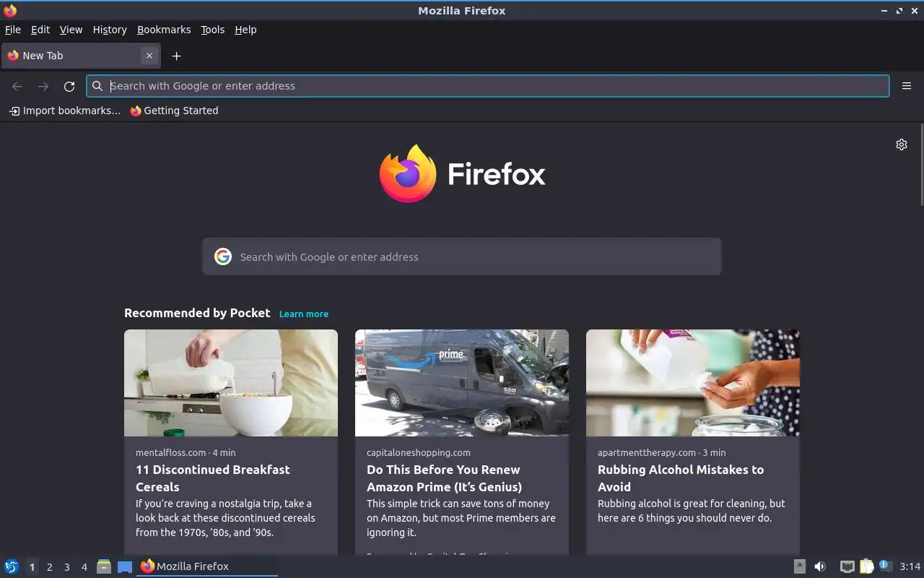Open Do This Before You Renew Amazon Prime headline
Screen dimensions: 924x578
444,478
